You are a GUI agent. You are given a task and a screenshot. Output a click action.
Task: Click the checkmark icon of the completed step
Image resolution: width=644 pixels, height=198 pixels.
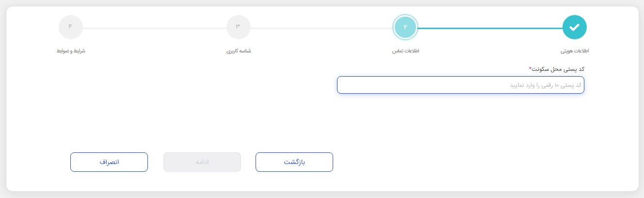575,27
